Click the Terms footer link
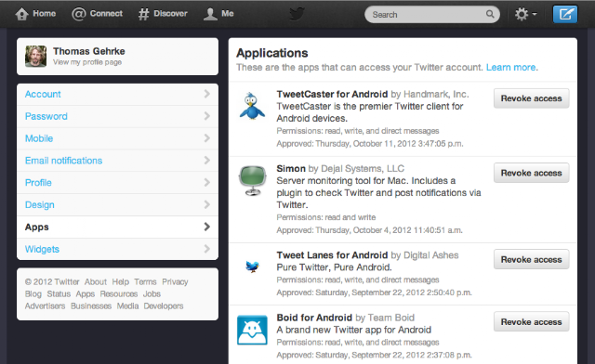Screen dimensions: 595x364 [145, 281]
